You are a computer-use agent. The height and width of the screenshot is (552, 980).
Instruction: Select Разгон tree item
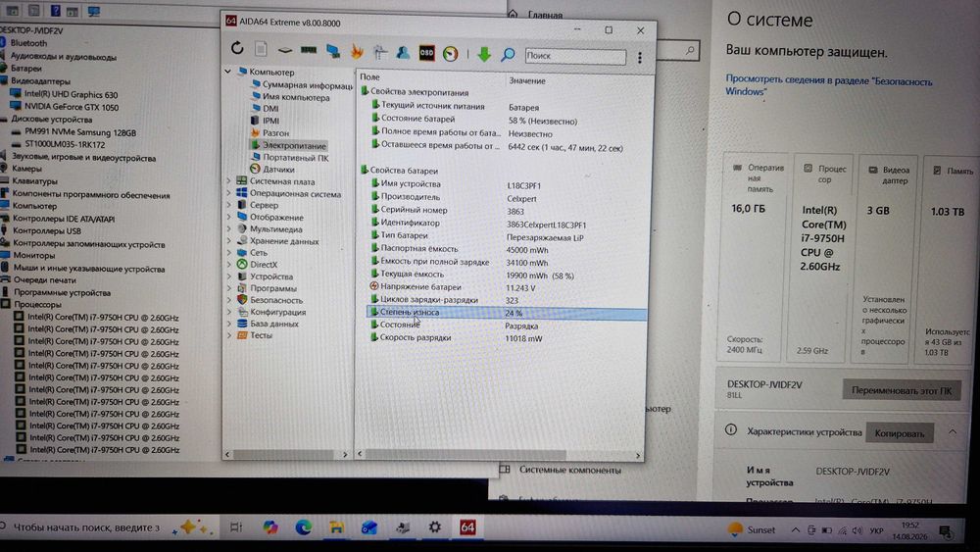coord(270,133)
